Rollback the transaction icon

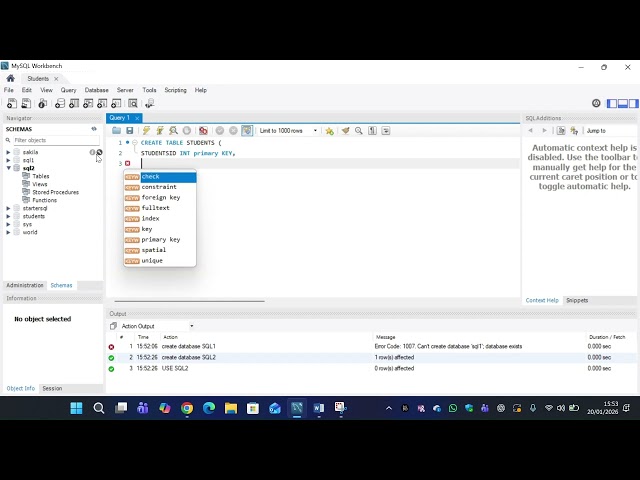point(233,131)
